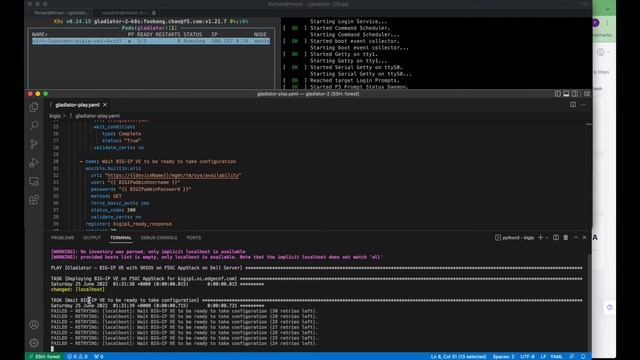Open the Extensions view in activity bar
Screen dimensions: 640x360
click(34, 200)
